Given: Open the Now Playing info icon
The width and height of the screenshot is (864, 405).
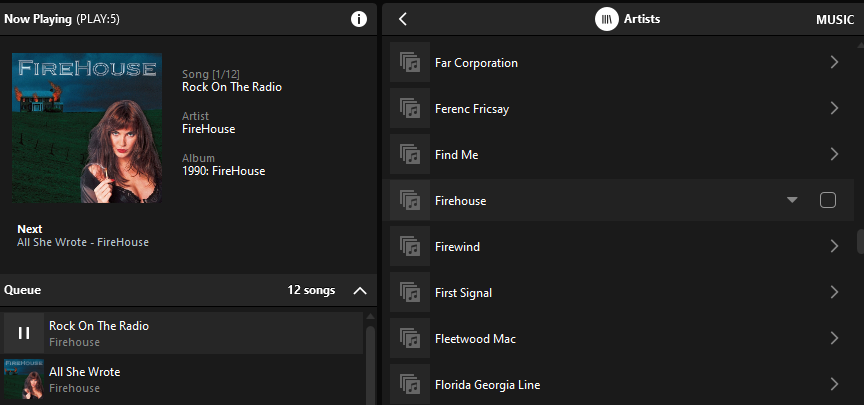Looking at the screenshot, I should tap(359, 19).
